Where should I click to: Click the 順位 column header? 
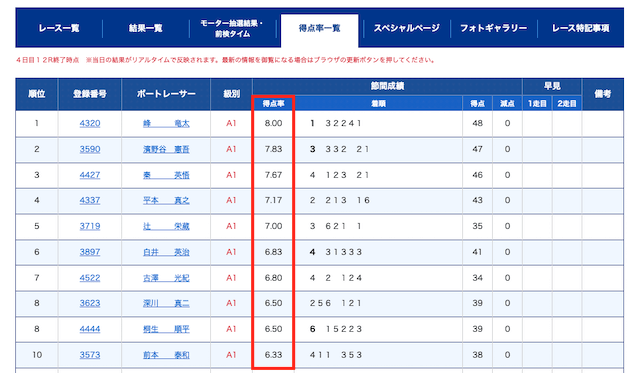37,94
